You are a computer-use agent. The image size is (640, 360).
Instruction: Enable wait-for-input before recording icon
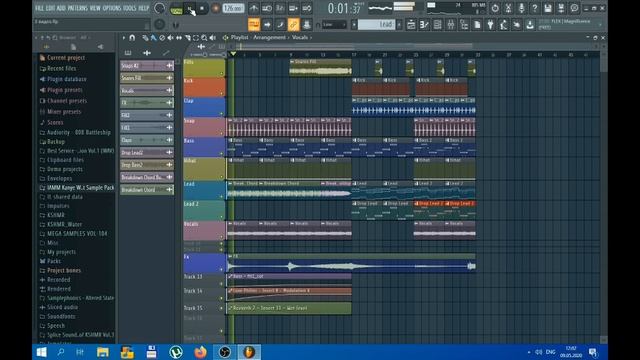[x=267, y=8]
